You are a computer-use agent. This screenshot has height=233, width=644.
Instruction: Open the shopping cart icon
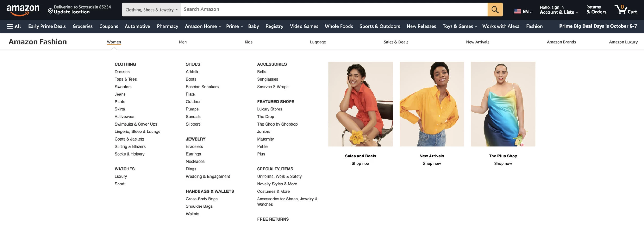(626, 10)
